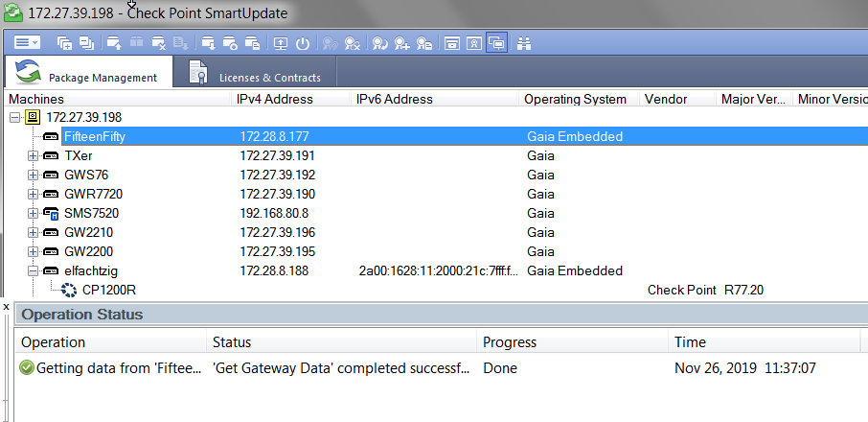This screenshot has height=422, width=868.
Task: Select the GW2210 machine name
Action: coord(88,233)
